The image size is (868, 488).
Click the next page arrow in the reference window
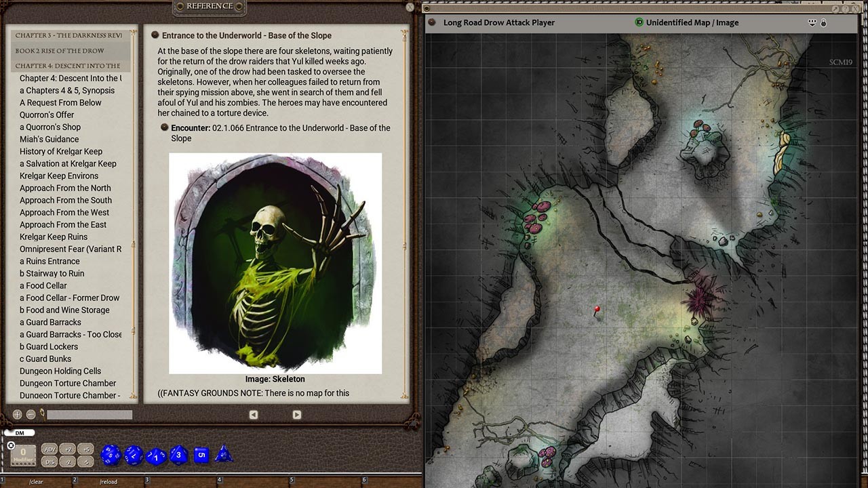(296, 414)
